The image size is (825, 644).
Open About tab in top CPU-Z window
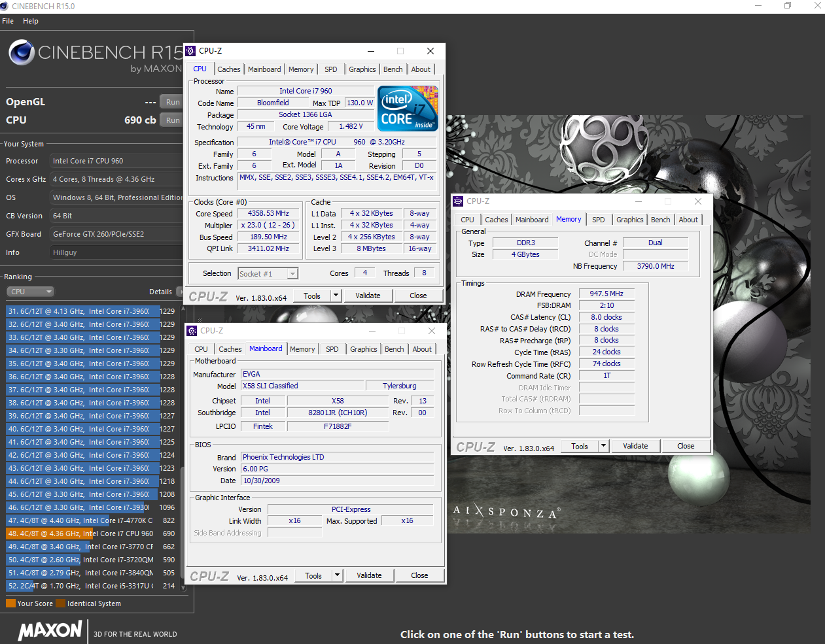click(421, 69)
